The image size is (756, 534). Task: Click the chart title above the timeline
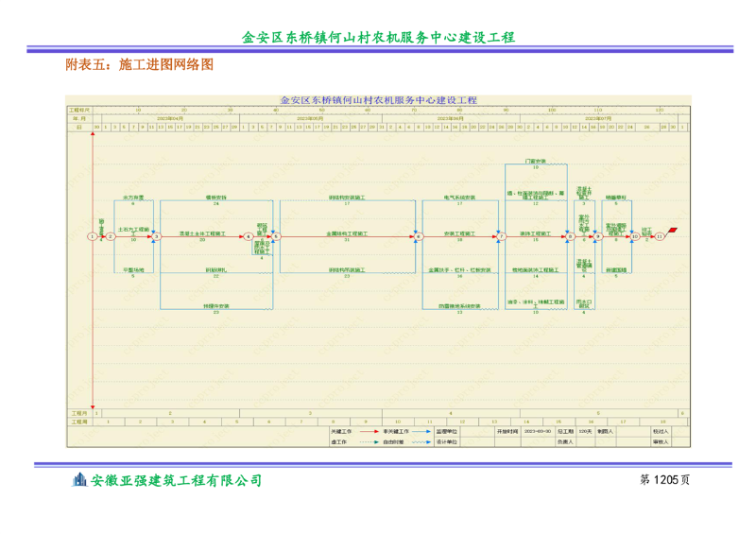379,100
